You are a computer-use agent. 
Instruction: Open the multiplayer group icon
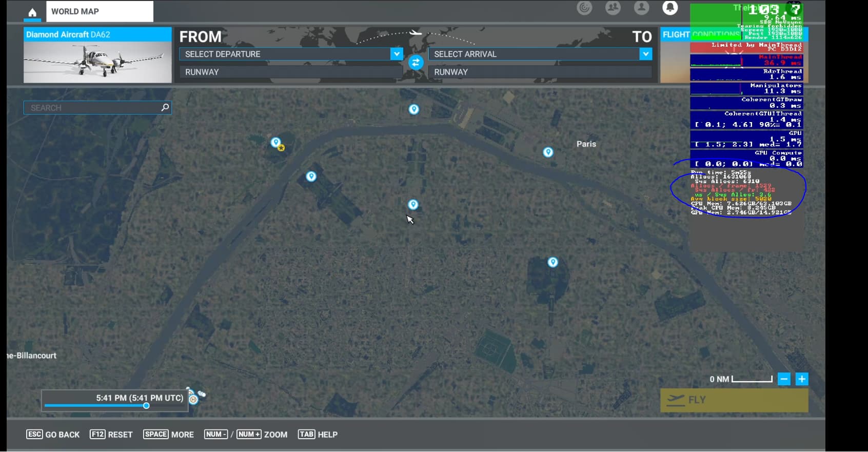pos(613,8)
